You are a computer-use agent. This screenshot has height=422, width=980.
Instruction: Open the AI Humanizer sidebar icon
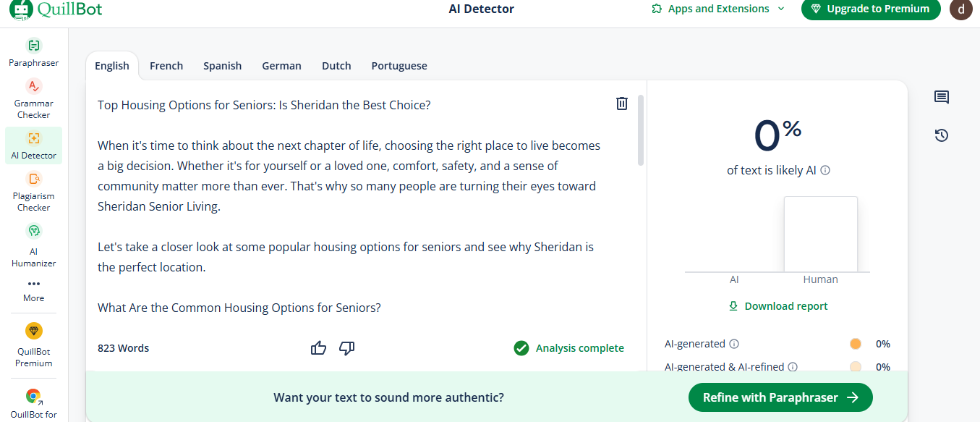[x=34, y=231]
